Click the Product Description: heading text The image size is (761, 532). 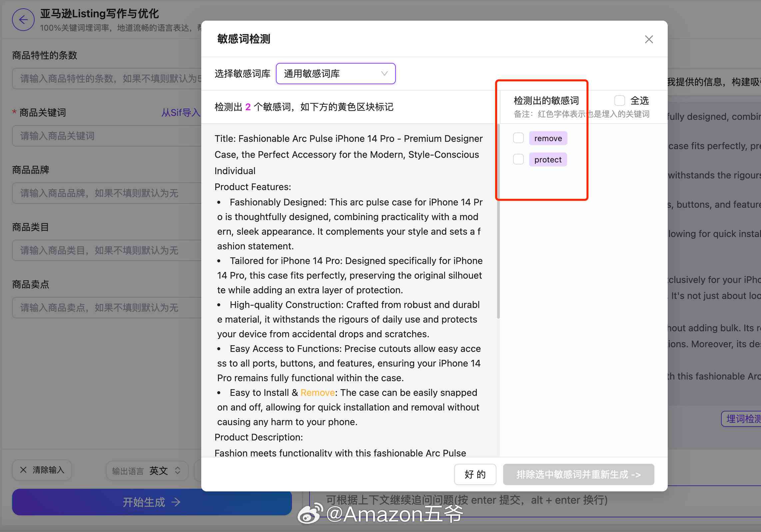259,437
